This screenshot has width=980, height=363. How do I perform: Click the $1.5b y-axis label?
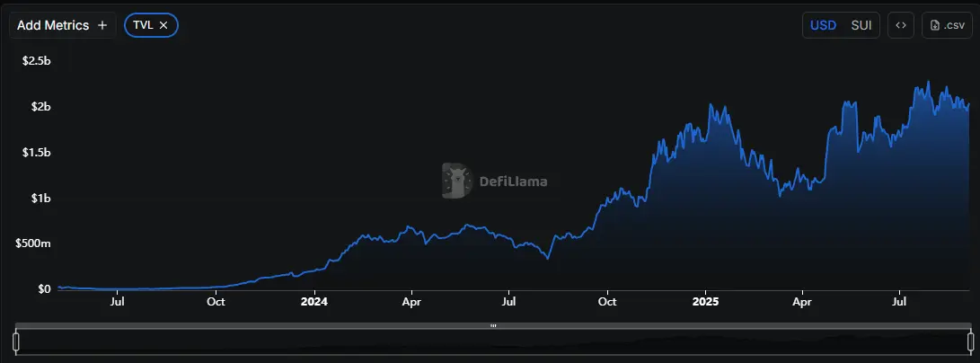click(x=36, y=152)
